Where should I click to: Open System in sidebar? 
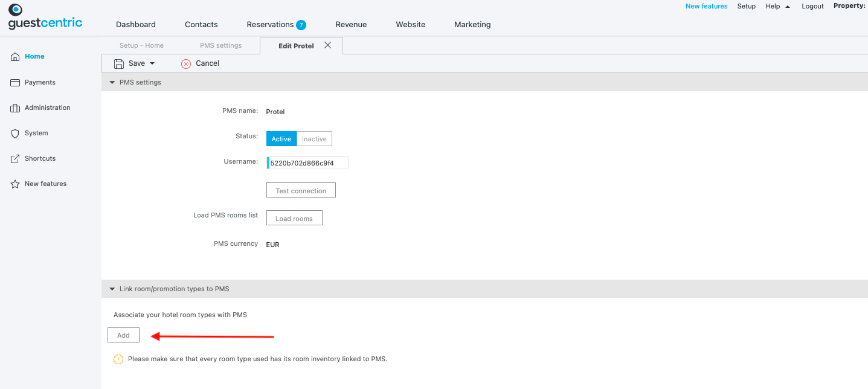click(36, 133)
